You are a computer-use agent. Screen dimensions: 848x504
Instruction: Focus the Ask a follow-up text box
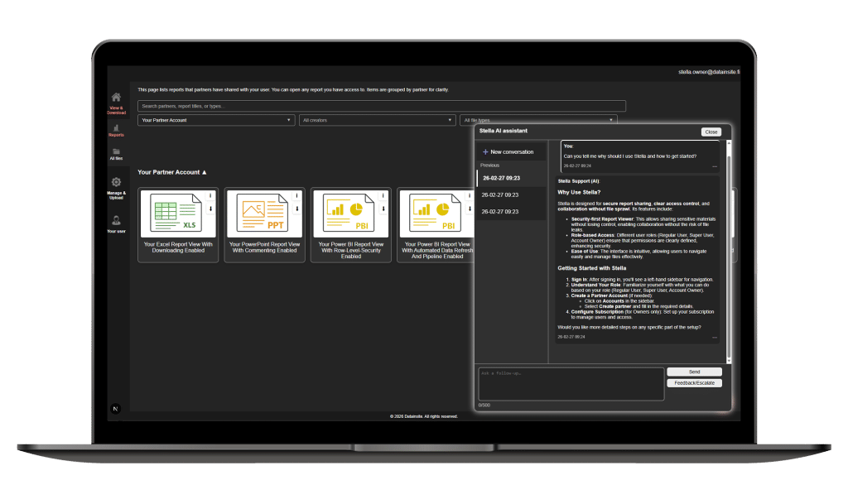point(571,383)
